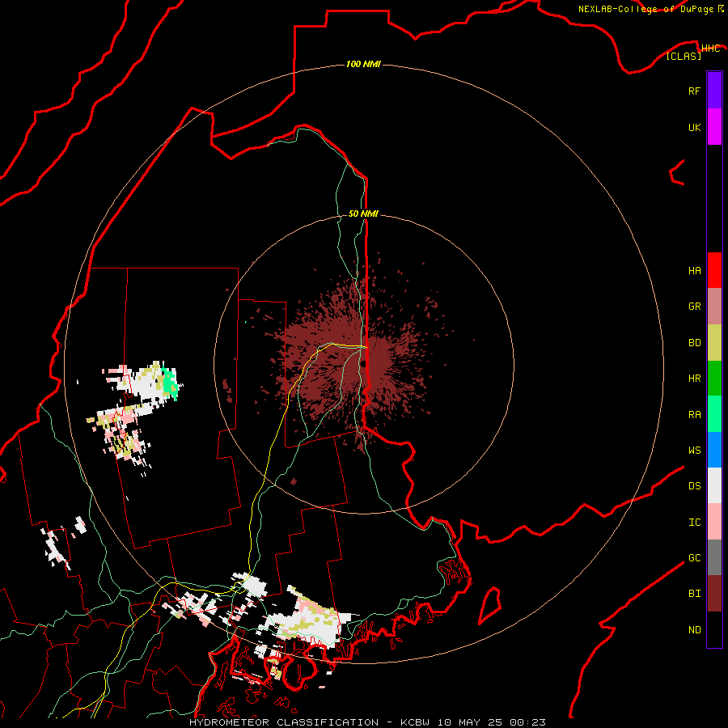This screenshot has width=728, height=728.
Task: Click the 10 MAY 25 00:23 timestamp
Action: click(x=491, y=722)
